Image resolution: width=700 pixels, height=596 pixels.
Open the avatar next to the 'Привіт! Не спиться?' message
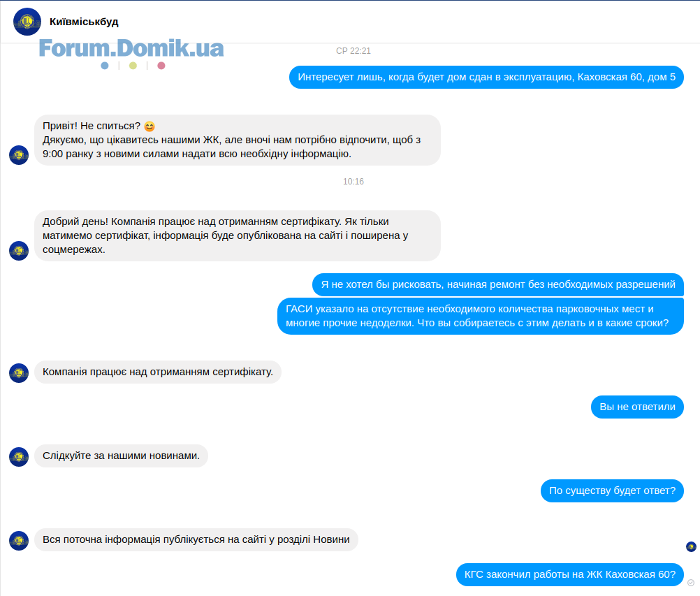point(19,155)
